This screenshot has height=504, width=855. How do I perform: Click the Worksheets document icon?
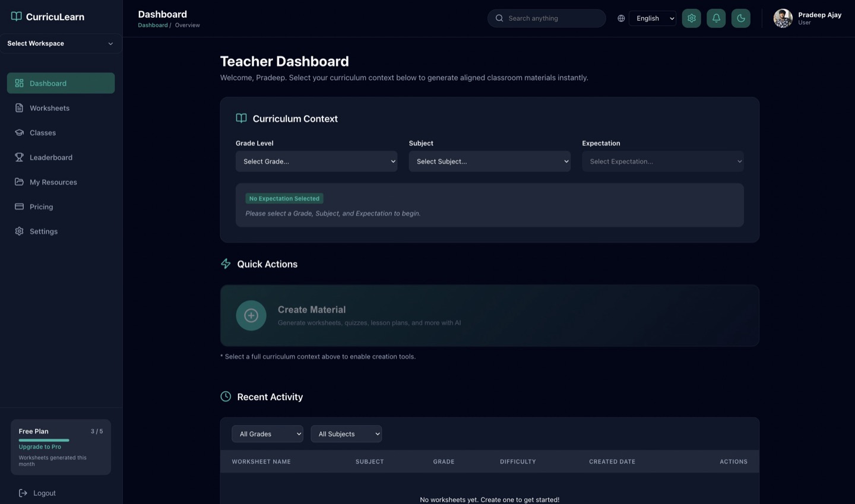click(19, 108)
